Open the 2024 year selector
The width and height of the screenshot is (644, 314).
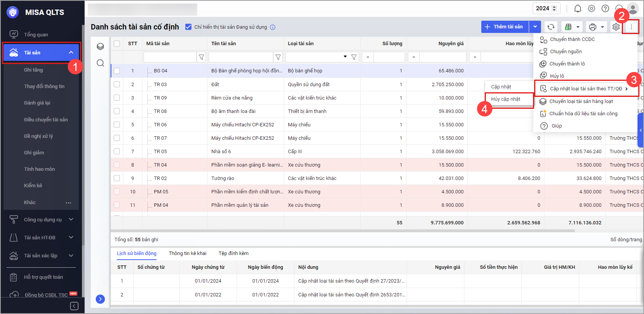point(546,8)
